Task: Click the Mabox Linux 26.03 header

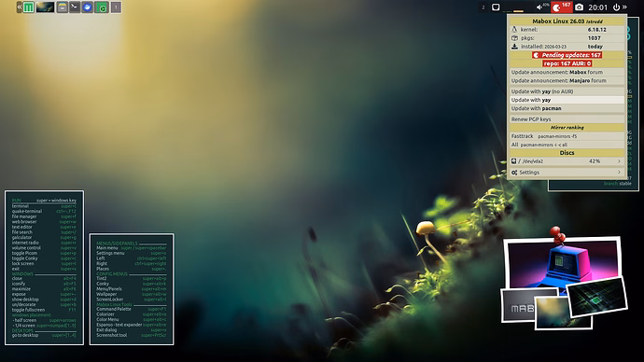Action: [567, 21]
